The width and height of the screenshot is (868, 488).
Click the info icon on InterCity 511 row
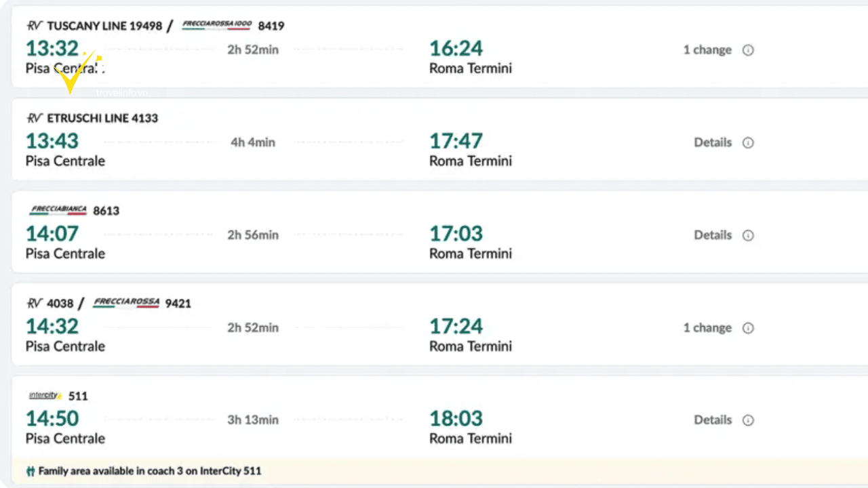pos(748,420)
